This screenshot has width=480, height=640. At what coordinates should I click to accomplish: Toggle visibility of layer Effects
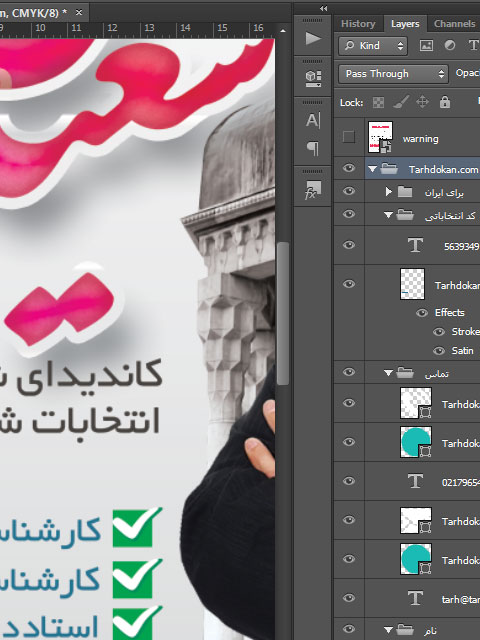[422, 313]
